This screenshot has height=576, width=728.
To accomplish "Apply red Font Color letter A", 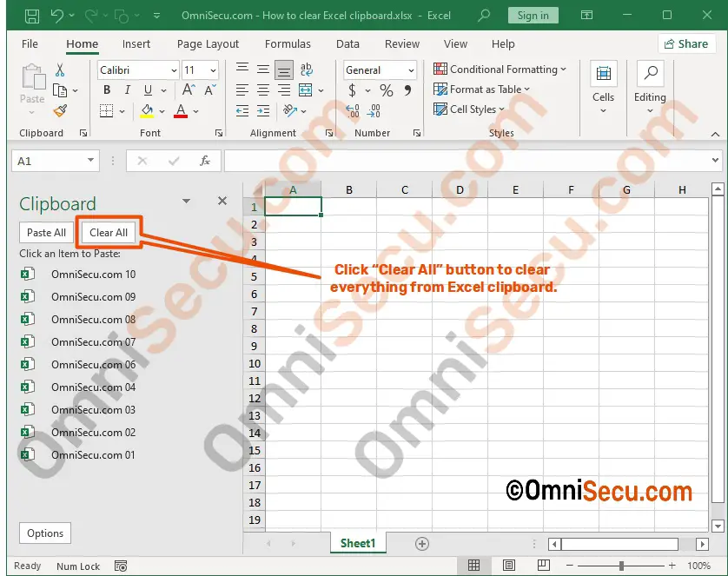I will [x=181, y=111].
